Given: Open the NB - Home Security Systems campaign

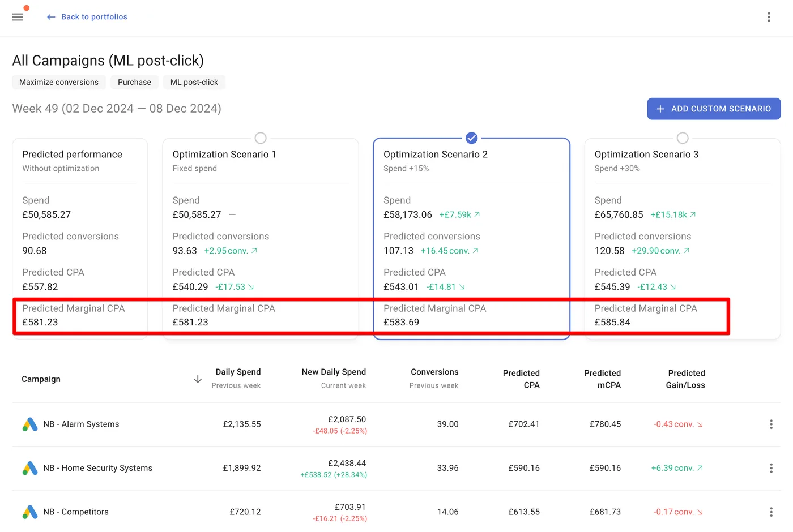Looking at the screenshot, I should coord(97,468).
